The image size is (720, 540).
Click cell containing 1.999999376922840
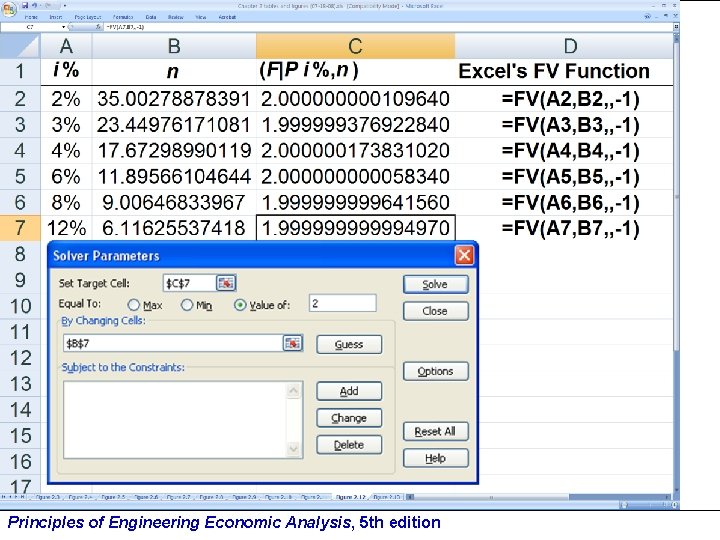[355, 125]
